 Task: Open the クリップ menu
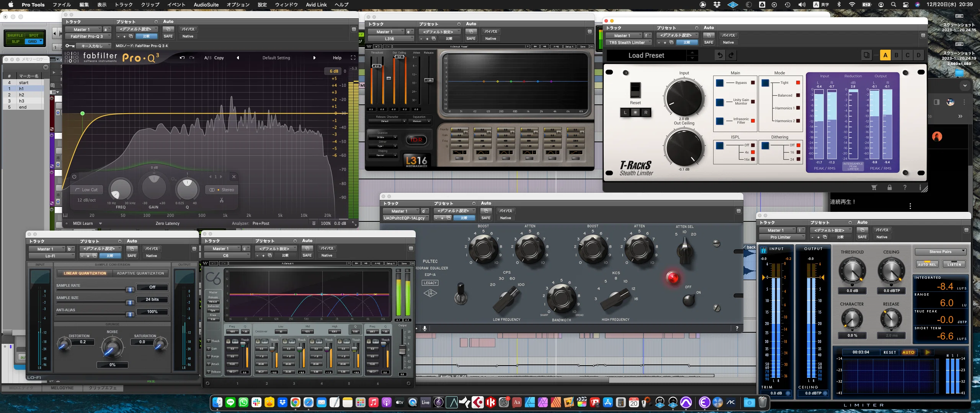[x=150, y=5]
